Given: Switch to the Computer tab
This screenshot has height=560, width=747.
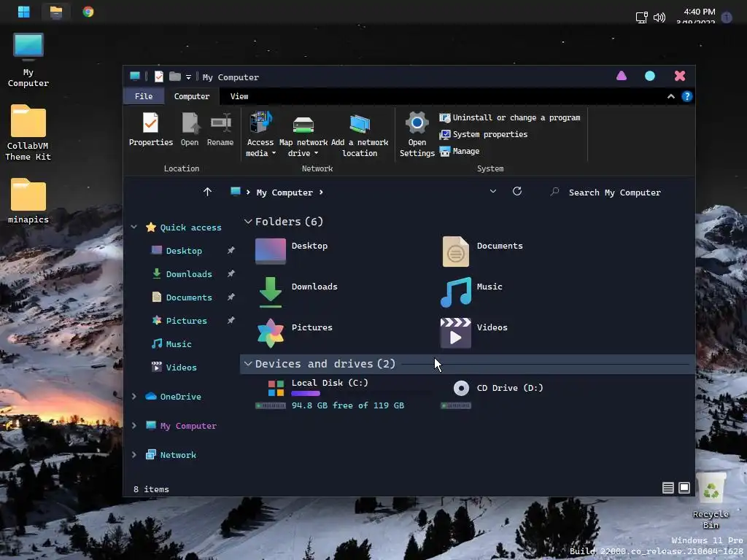Looking at the screenshot, I should pos(192,96).
